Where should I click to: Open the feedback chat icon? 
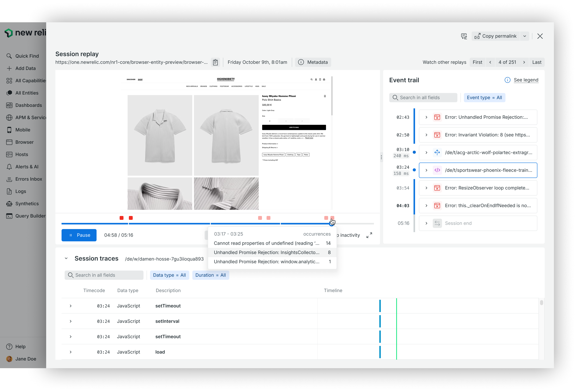[464, 36]
